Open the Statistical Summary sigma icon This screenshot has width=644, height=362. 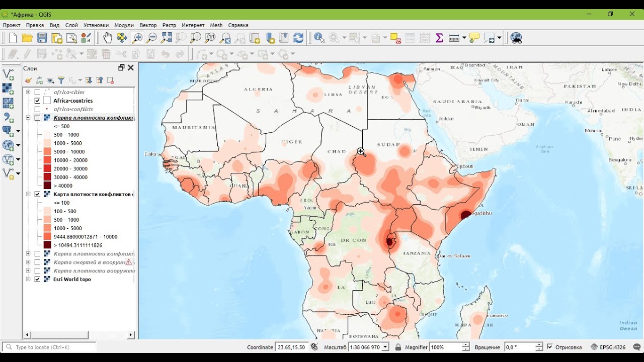(x=439, y=38)
